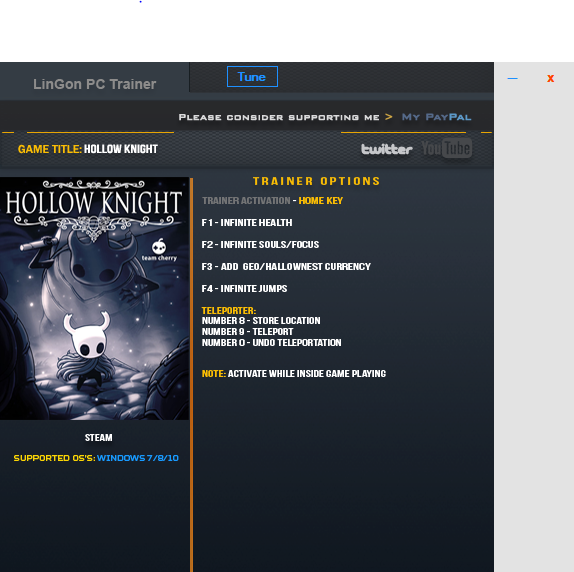Click the Tune button
The image size is (574, 572).
point(252,76)
